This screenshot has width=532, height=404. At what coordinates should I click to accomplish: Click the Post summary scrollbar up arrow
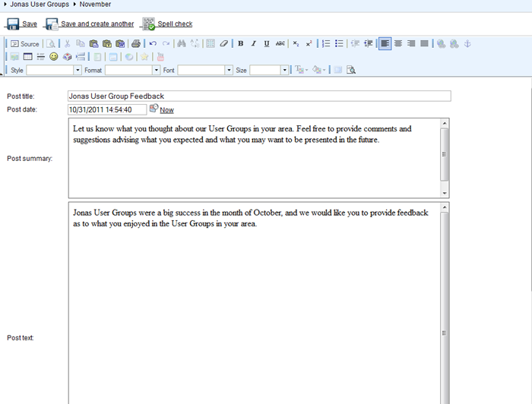pyautogui.click(x=445, y=123)
